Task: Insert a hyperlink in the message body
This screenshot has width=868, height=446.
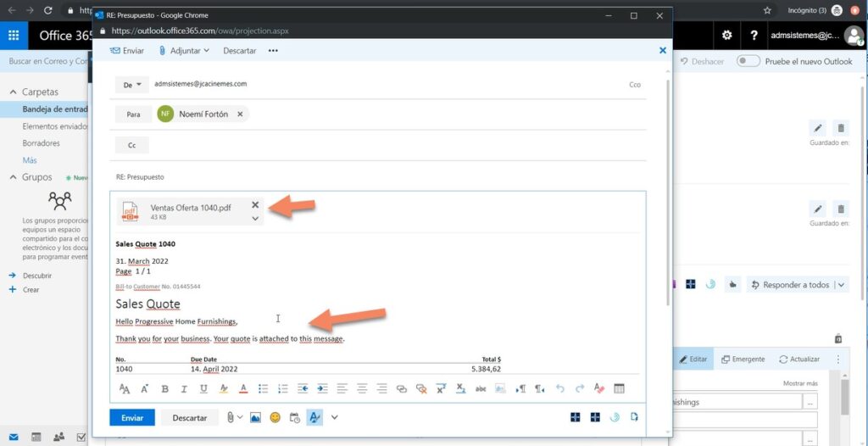Action: pos(402,389)
